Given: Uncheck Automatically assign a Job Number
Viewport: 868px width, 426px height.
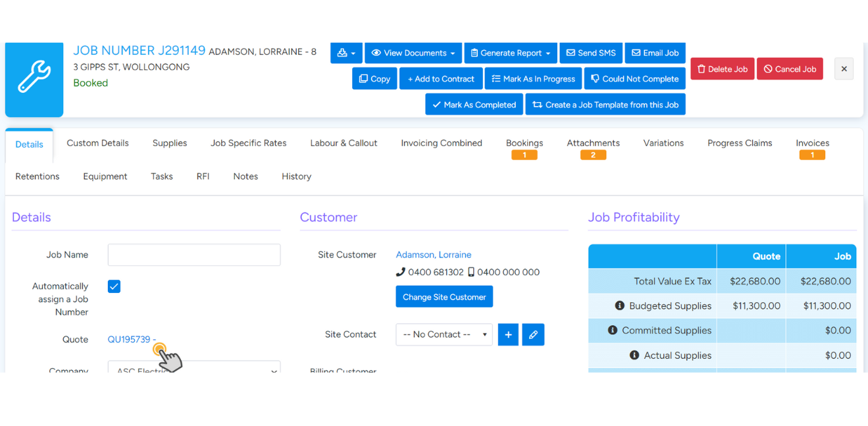Looking at the screenshot, I should (x=114, y=286).
